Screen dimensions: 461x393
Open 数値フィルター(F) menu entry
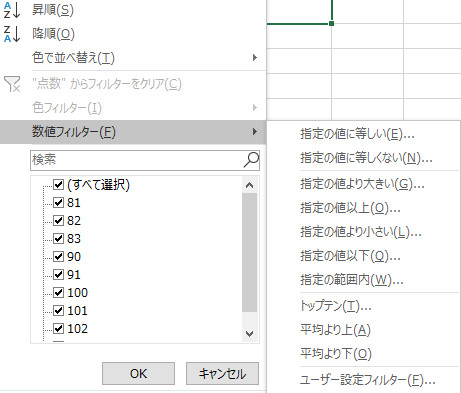(133, 132)
